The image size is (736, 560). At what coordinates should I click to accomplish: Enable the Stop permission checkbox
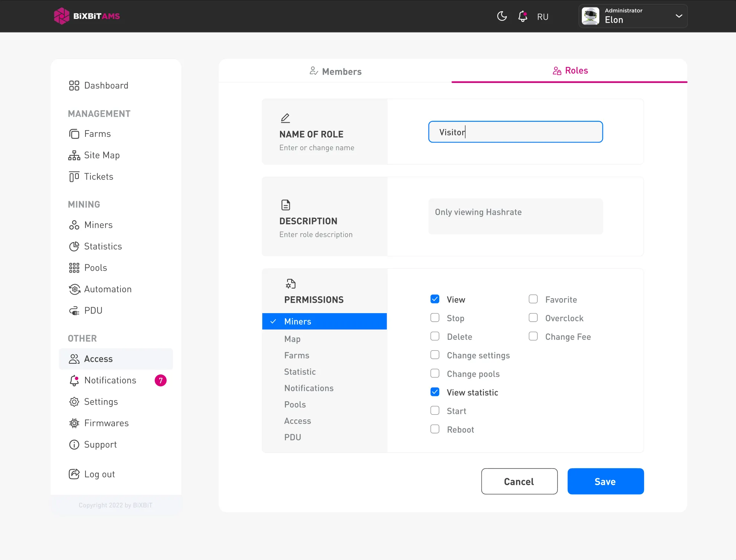tap(435, 318)
